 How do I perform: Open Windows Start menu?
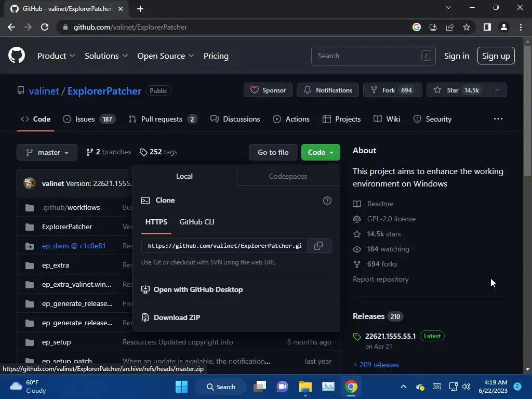tap(181, 387)
